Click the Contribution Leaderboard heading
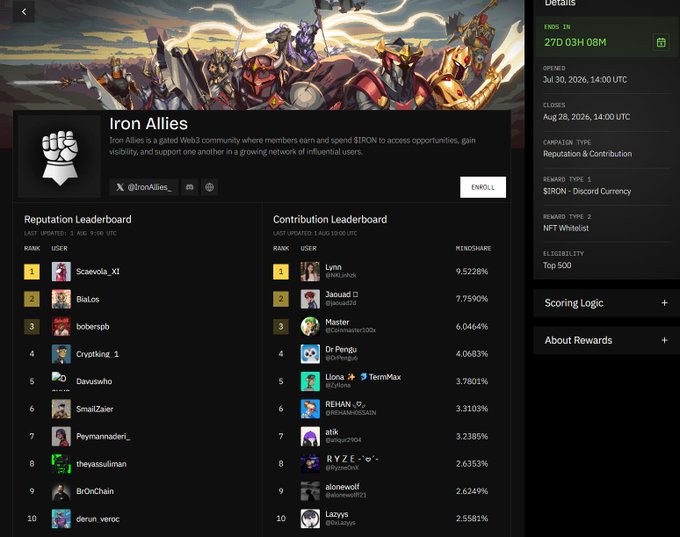The height and width of the screenshot is (537, 680). [330, 219]
